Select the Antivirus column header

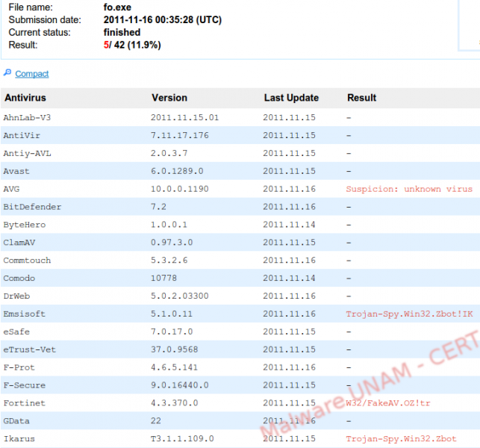[x=25, y=98]
